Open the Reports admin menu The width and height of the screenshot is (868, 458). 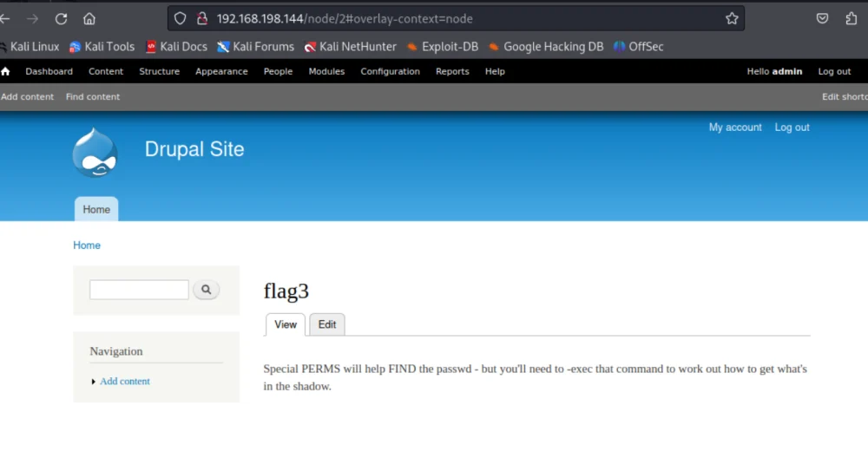pyautogui.click(x=452, y=71)
